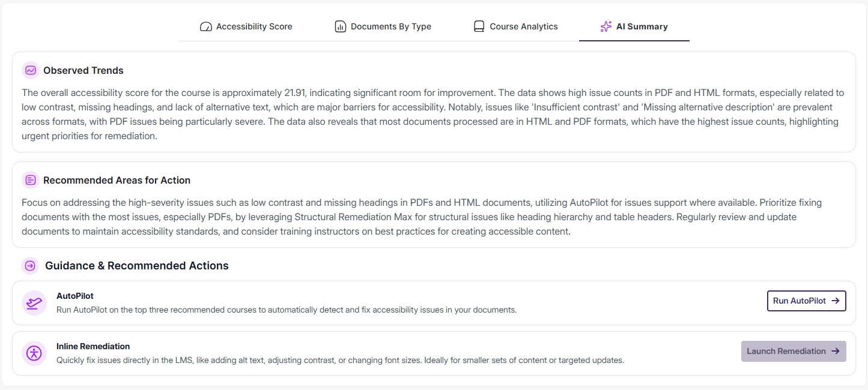
Task: Click the Recommended Areas for Action heading
Action: [115, 180]
